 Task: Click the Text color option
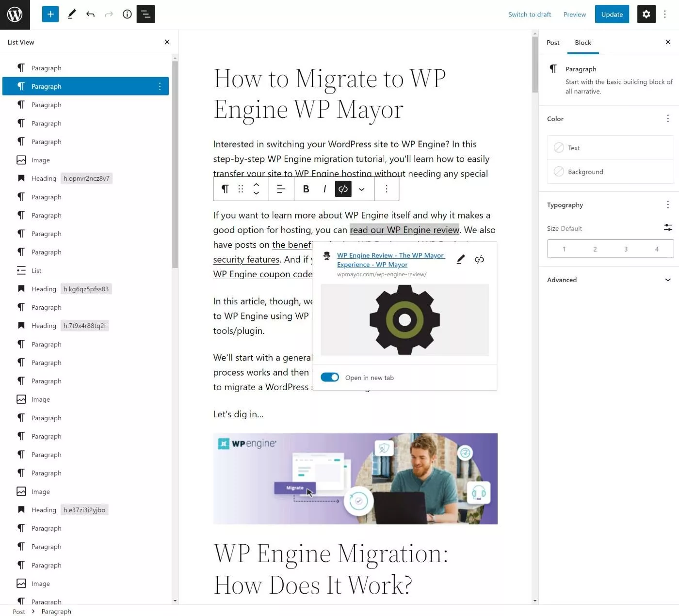point(610,148)
